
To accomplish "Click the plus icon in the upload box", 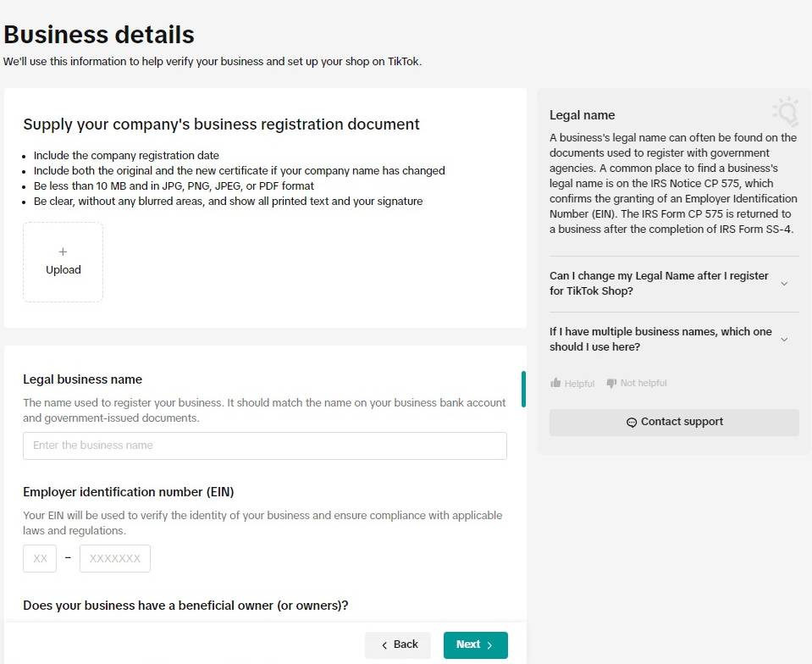I will pyautogui.click(x=64, y=252).
